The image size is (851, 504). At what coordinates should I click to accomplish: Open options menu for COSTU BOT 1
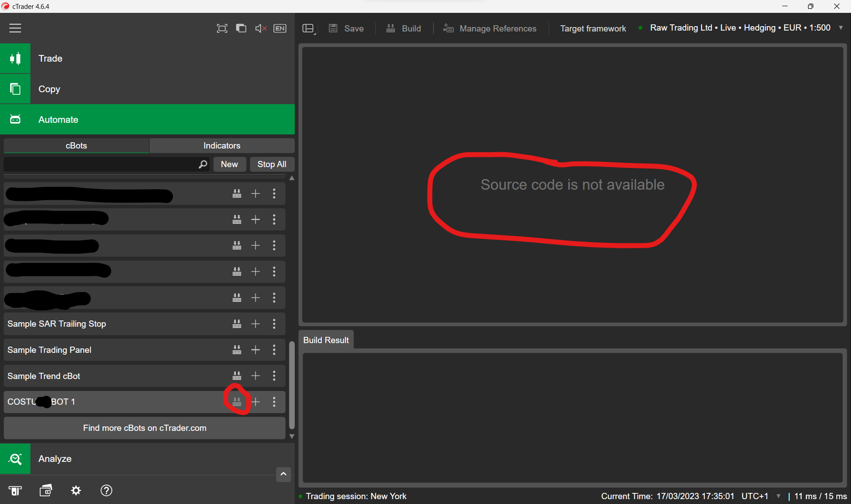tap(274, 402)
